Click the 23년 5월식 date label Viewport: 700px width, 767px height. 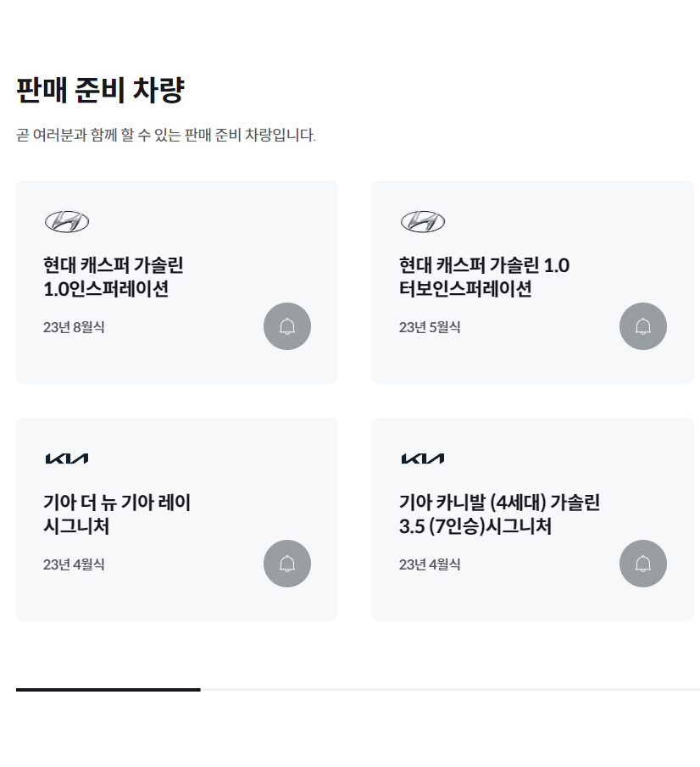pyautogui.click(x=430, y=328)
